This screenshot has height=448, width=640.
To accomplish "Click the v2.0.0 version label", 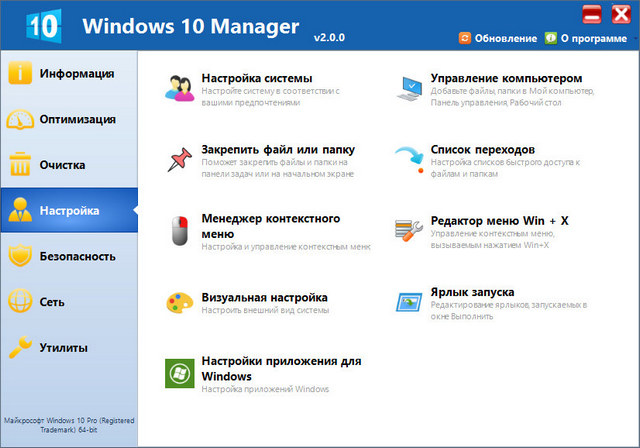I will [x=329, y=38].
